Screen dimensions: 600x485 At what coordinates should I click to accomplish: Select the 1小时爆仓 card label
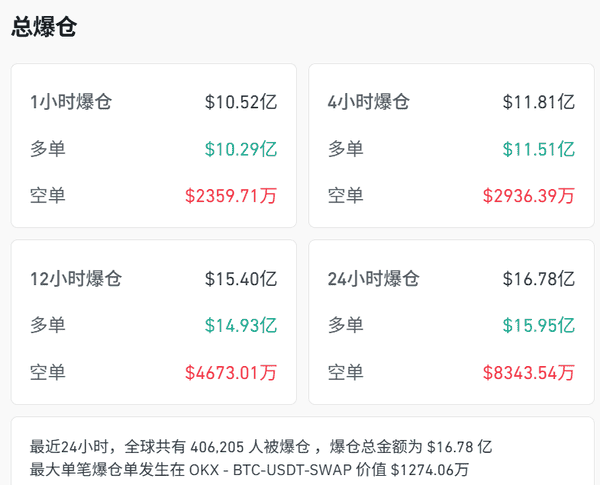click(71, 102)
